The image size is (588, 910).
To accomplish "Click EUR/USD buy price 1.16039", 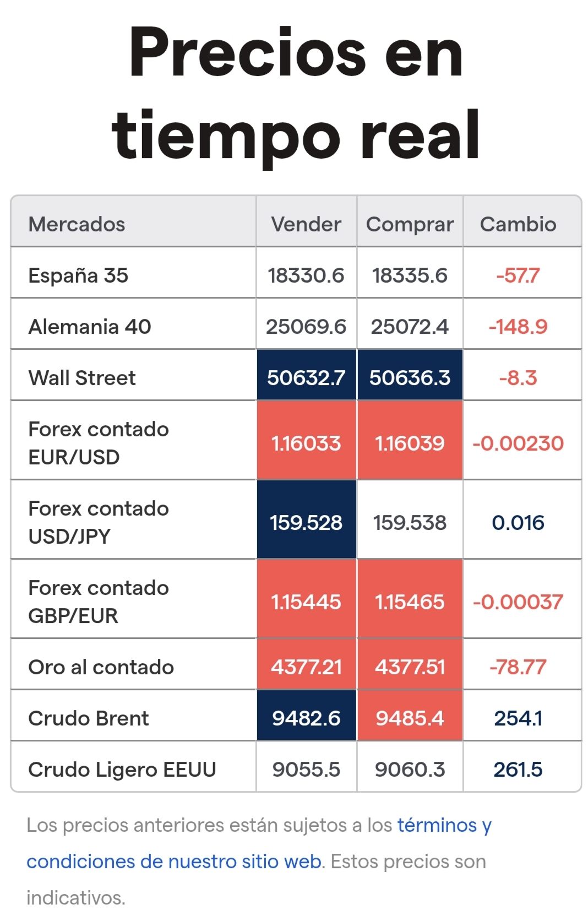I will pos(410,443).
